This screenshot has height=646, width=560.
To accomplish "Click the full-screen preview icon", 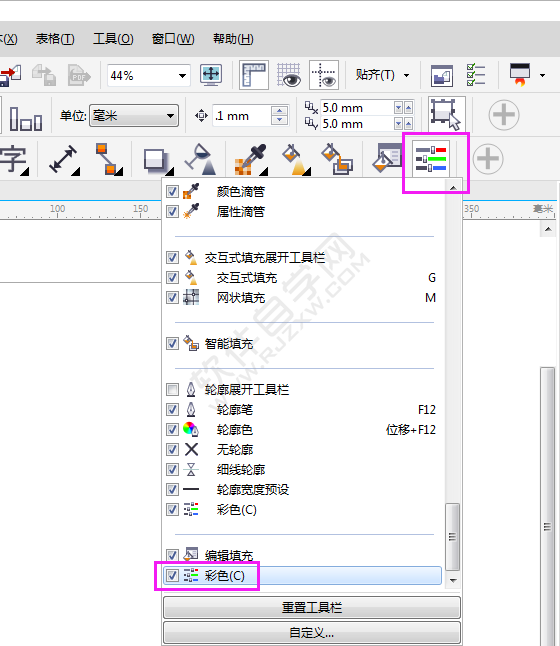I will point(211,75).
